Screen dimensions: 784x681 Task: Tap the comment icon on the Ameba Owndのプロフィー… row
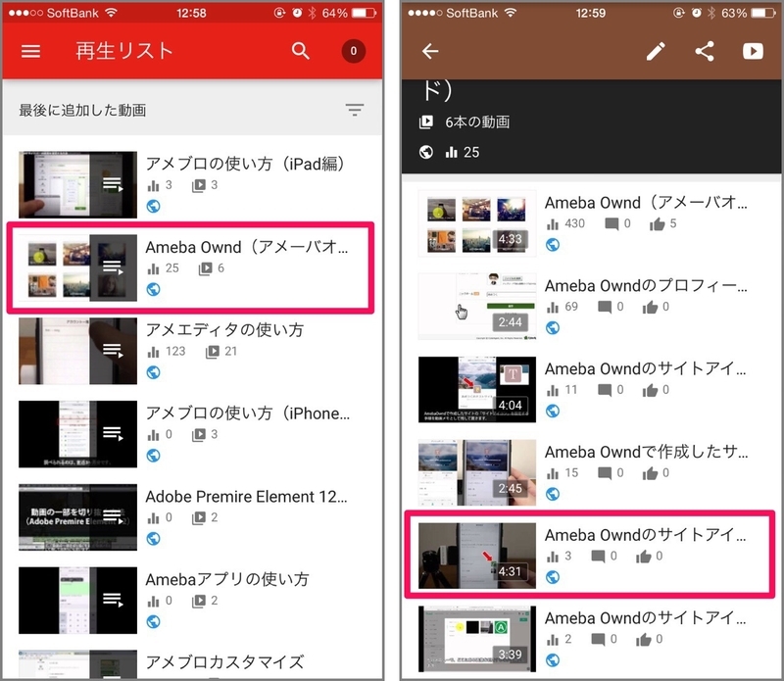(x=605, y=307)
